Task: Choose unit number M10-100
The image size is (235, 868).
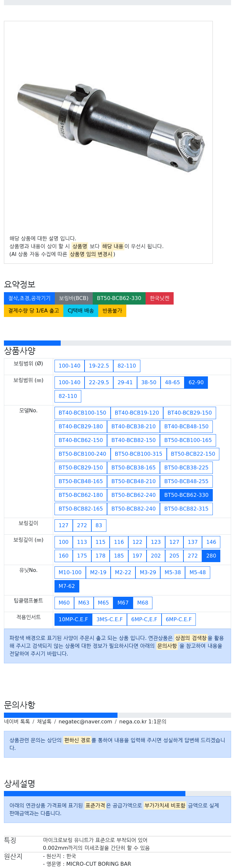Action: 70,573
